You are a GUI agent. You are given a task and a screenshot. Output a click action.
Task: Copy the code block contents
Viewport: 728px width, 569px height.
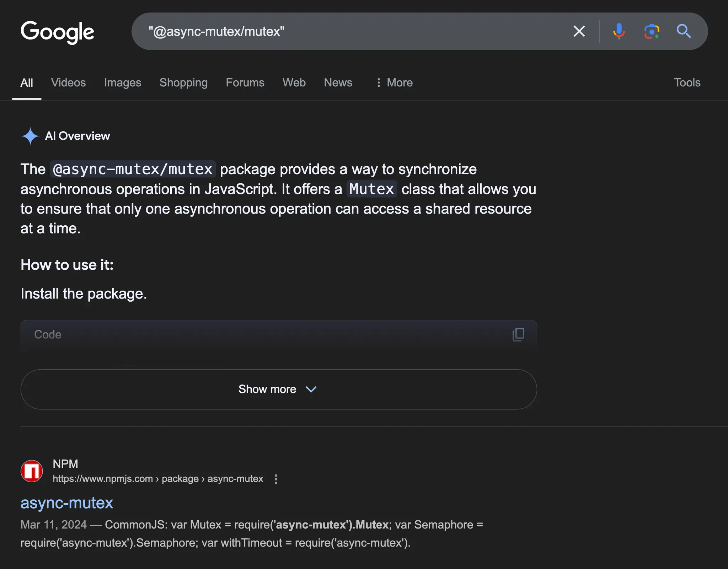pos(518,334)
